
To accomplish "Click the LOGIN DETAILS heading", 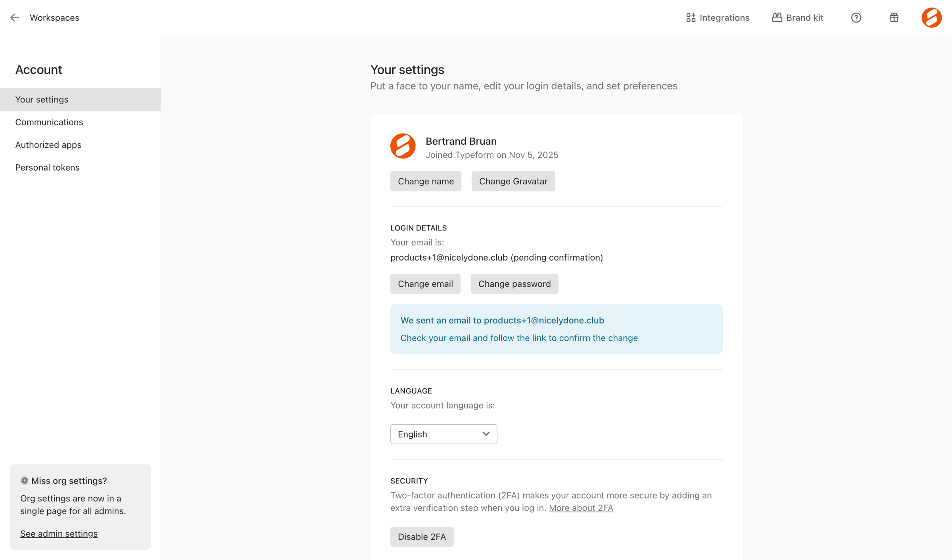I will (x=418, y=228).
